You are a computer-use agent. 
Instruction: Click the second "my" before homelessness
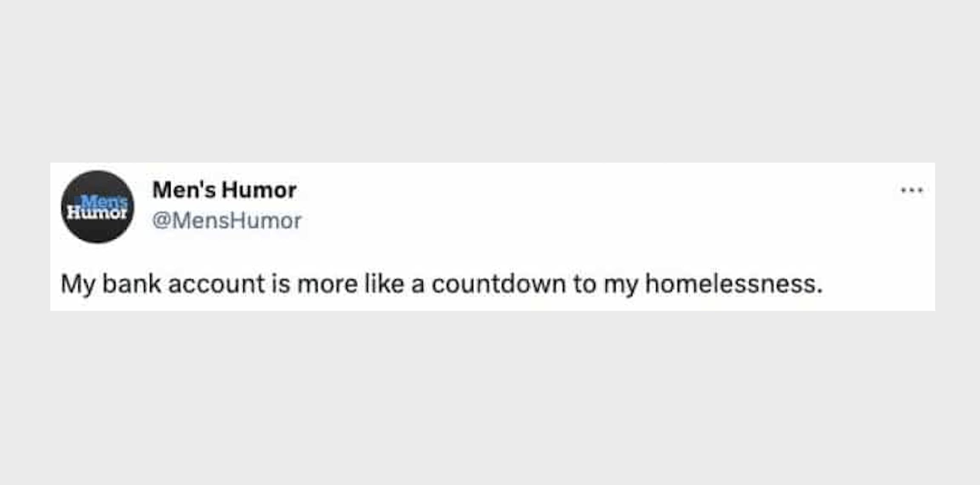coord(621,284)
